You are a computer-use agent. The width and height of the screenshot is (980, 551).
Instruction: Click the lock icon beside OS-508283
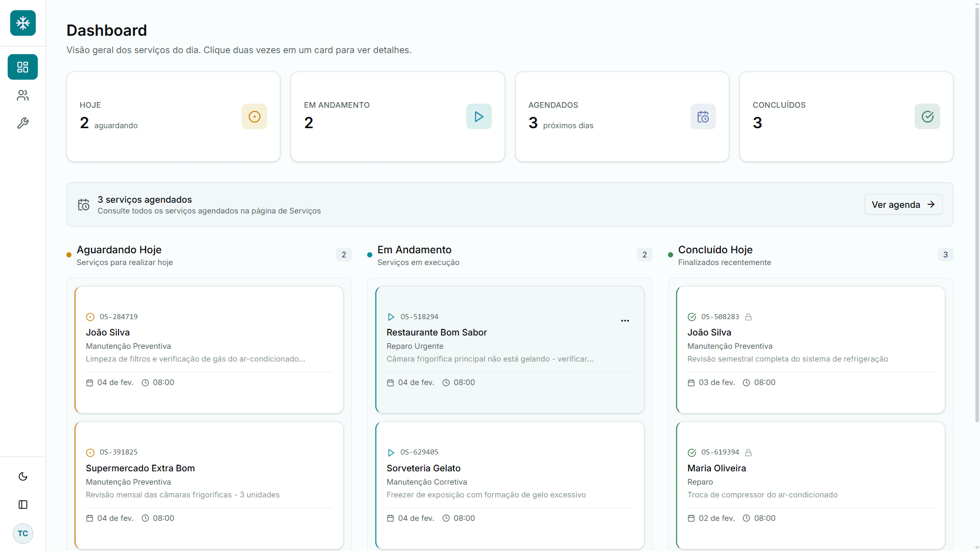[x=748, y=317]
